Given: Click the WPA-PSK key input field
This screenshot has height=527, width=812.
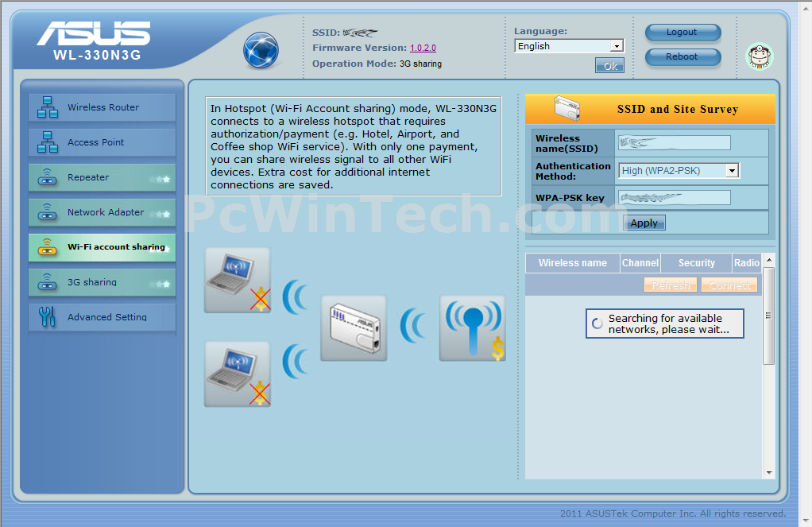Looking at the screenshot, I should click(675, 197).
